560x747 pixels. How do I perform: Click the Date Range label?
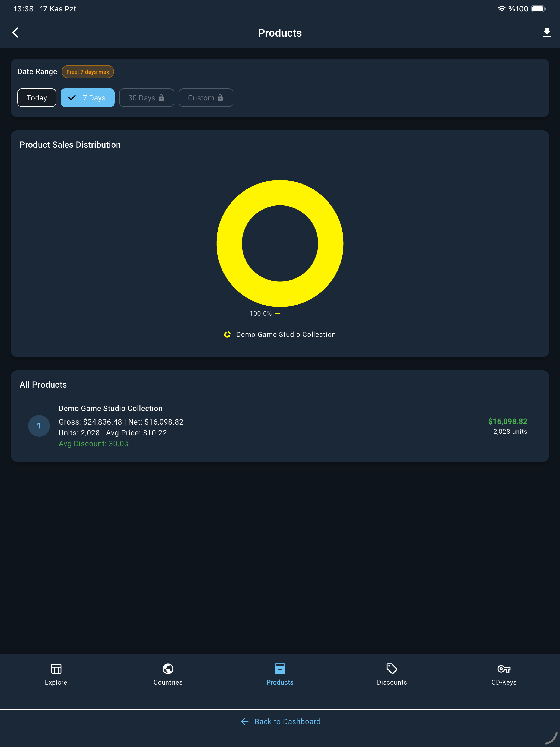[37, 72]
